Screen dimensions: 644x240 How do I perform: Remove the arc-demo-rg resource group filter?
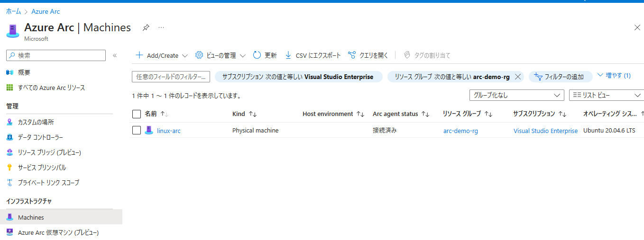coord(518,77)
